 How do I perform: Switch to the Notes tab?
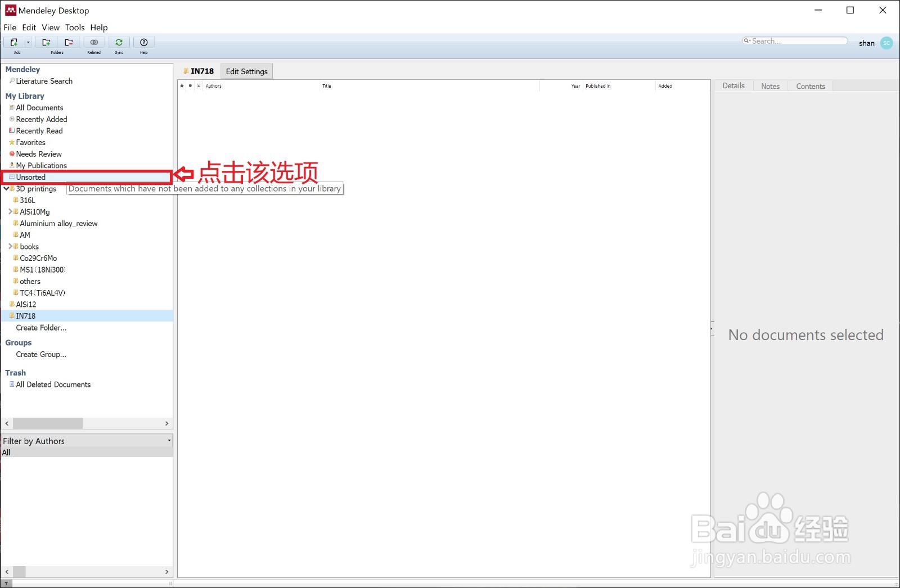(x=770, y=86)
